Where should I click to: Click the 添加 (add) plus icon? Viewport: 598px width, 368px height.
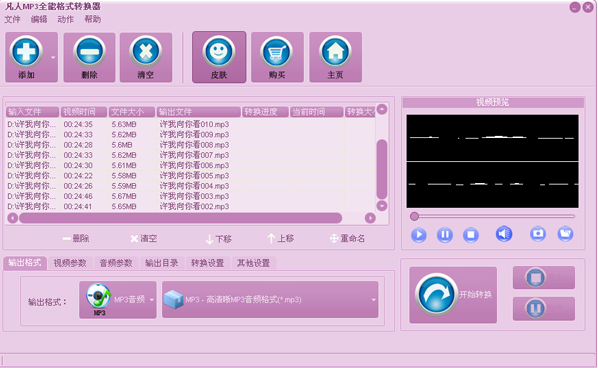click(26, 51)
